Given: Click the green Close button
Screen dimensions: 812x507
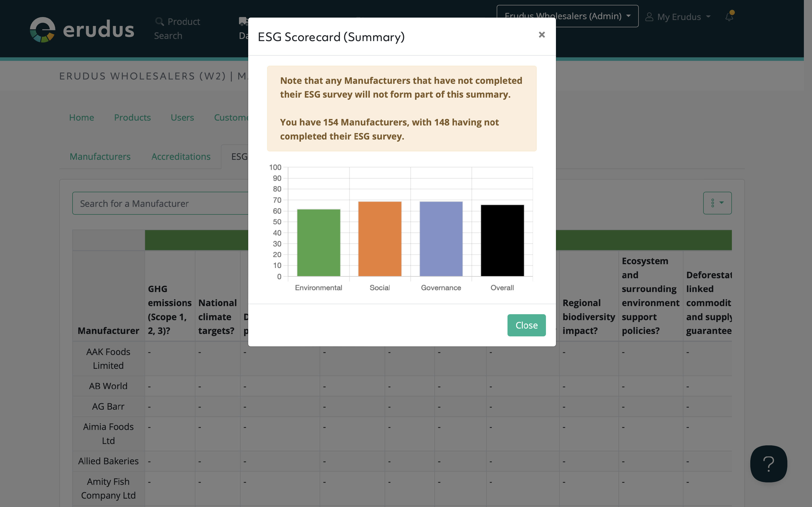Looking at the screenshot, I should tap(526, 325).
